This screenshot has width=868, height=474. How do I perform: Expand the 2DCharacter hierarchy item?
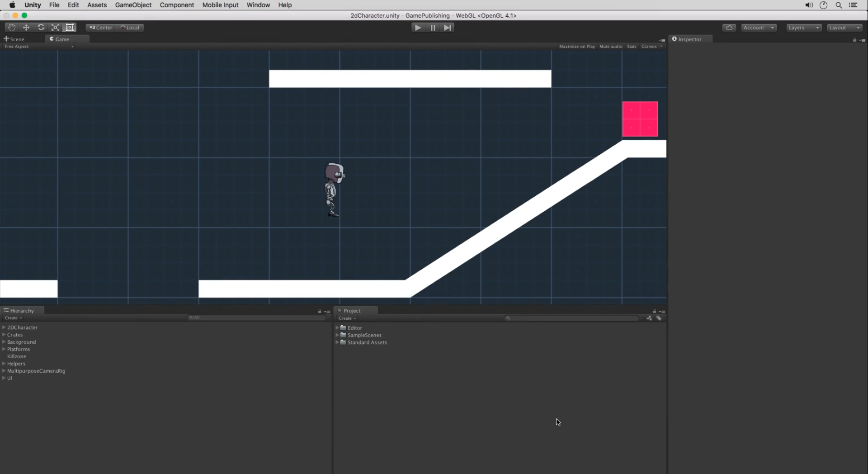[x=4, y=327]
